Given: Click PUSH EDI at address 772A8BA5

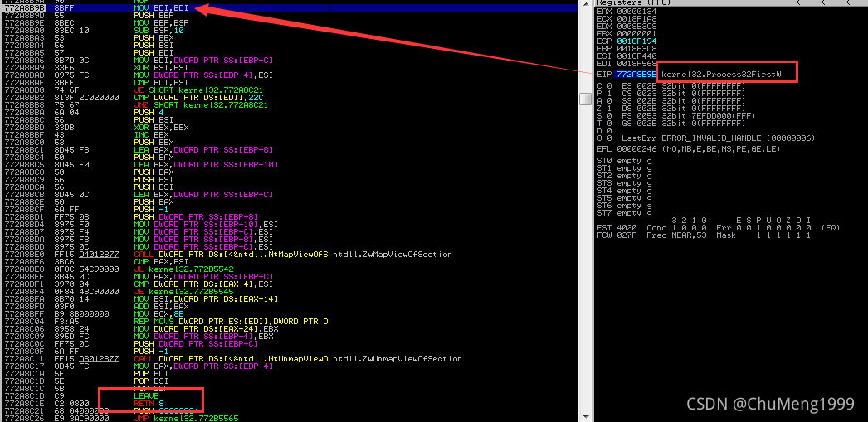Looking at the screenshot, I should [x=154, y=52].
